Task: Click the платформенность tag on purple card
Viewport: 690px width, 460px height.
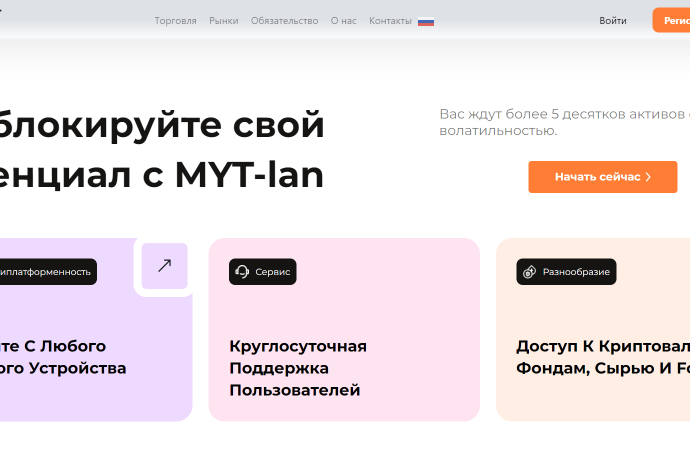Action: tap(46, 272)
